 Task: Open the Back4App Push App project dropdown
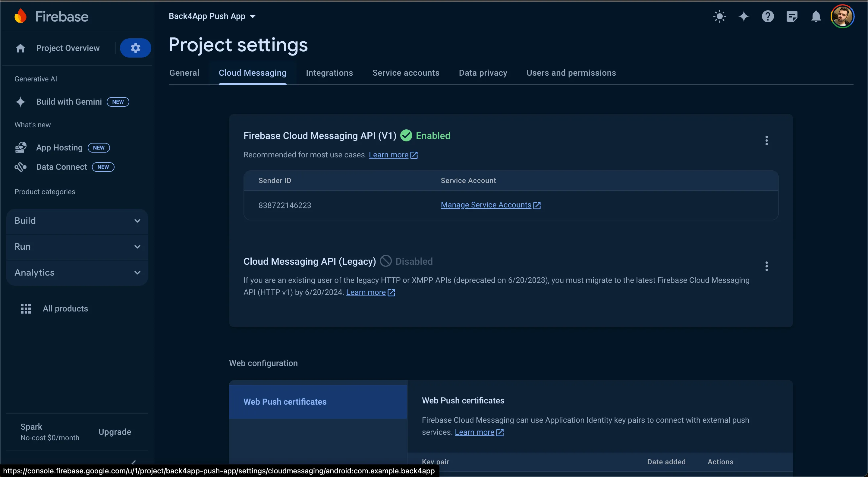212,16
